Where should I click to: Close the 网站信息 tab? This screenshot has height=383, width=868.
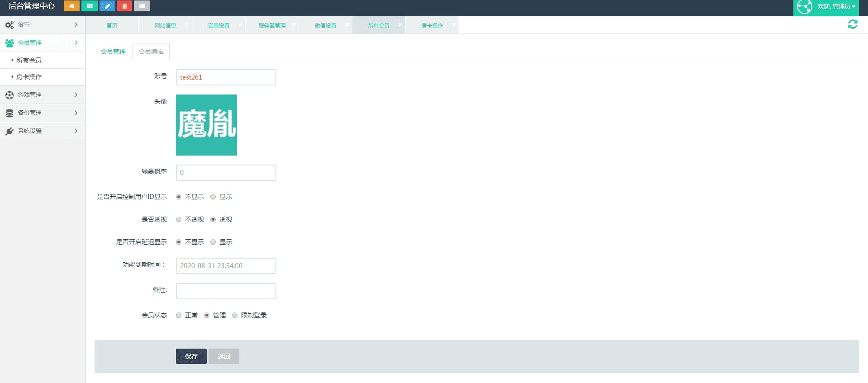coord(187,25)
